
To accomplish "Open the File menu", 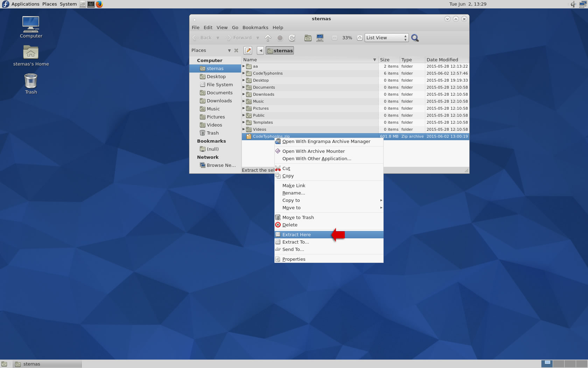I will click(196, 27).
